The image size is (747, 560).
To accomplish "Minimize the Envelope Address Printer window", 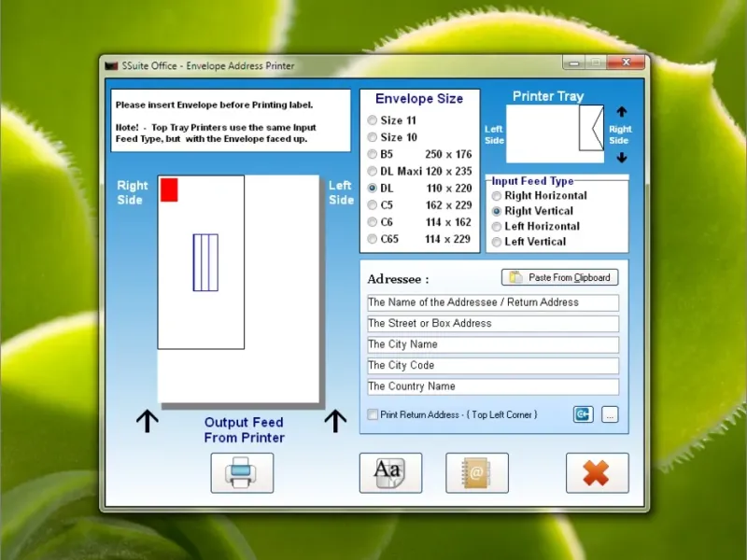I will [574, 63].
